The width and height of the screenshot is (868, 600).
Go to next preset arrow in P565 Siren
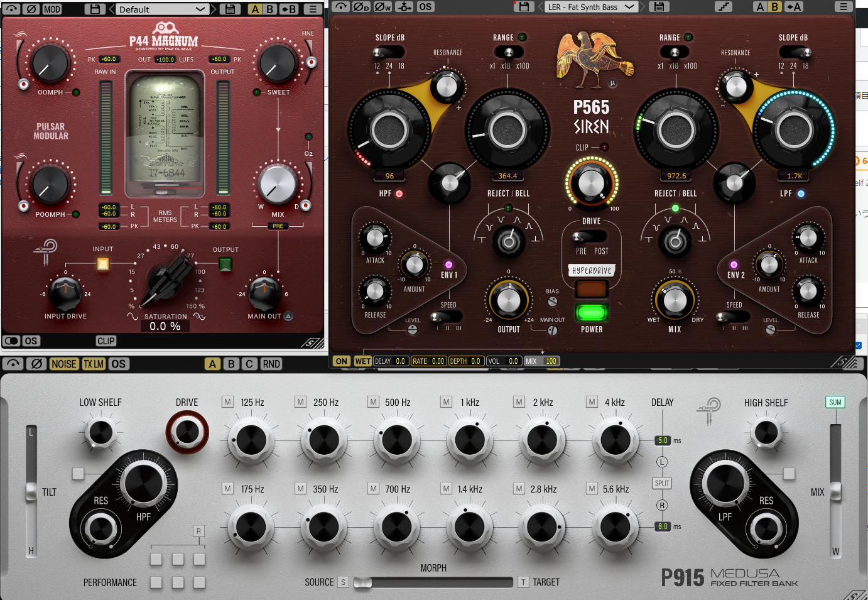tap(644, 7)
